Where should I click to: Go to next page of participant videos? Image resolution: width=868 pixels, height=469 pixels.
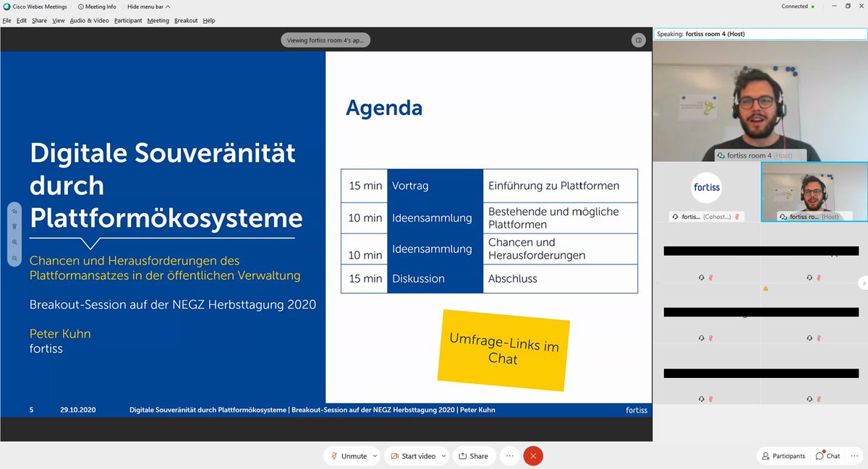click(x=864, y=284)
